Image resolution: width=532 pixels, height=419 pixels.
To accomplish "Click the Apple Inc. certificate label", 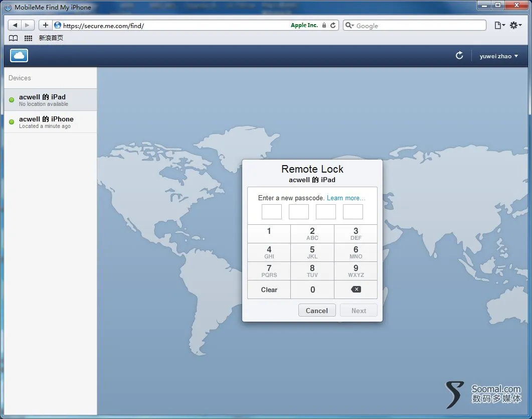I will (x=304, y=25).
